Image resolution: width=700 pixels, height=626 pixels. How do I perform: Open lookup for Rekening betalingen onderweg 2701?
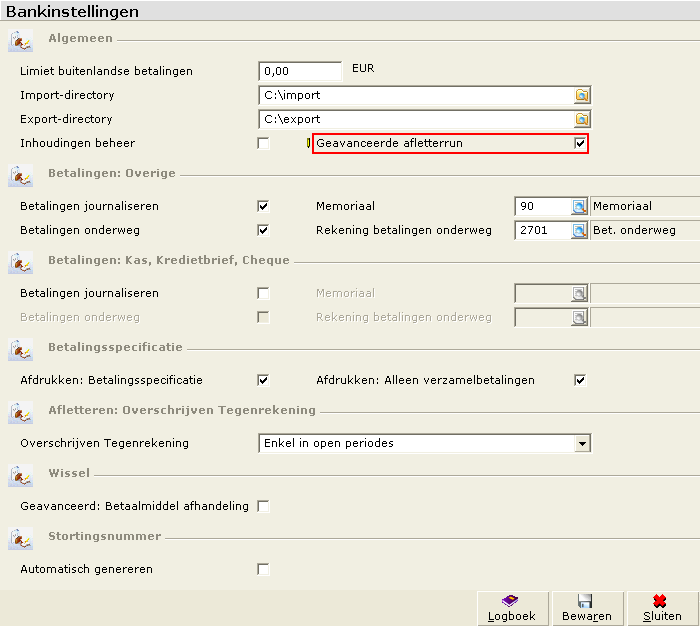(579, 230)
